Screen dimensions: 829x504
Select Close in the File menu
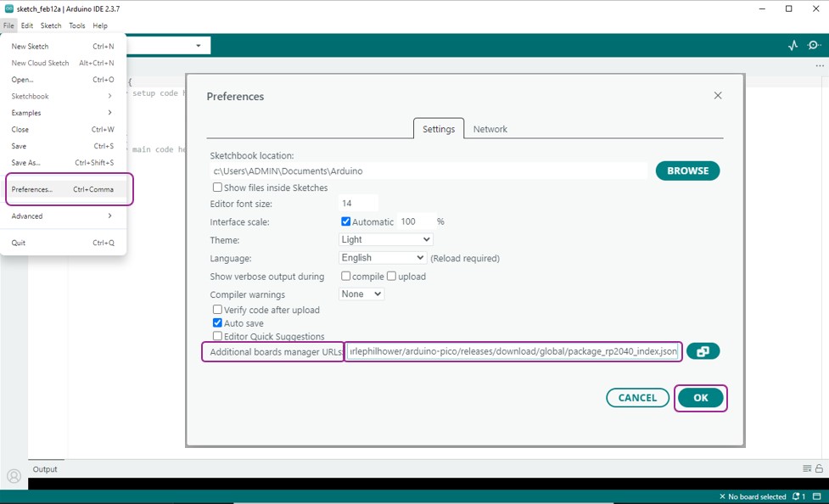[64, 130]
